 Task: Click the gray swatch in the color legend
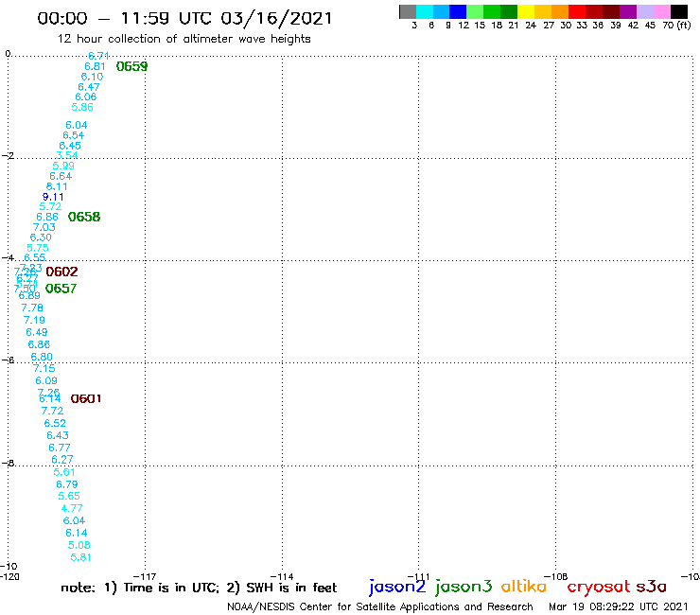click(408, 11)
